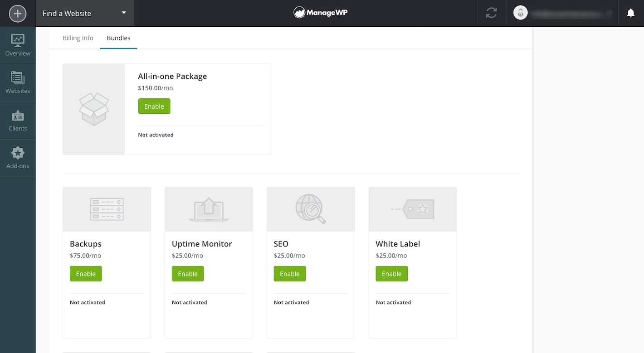Viewport: 644px width, 353px height.
Task: Enable the SEO bundle
Action: tap(290, 274)
